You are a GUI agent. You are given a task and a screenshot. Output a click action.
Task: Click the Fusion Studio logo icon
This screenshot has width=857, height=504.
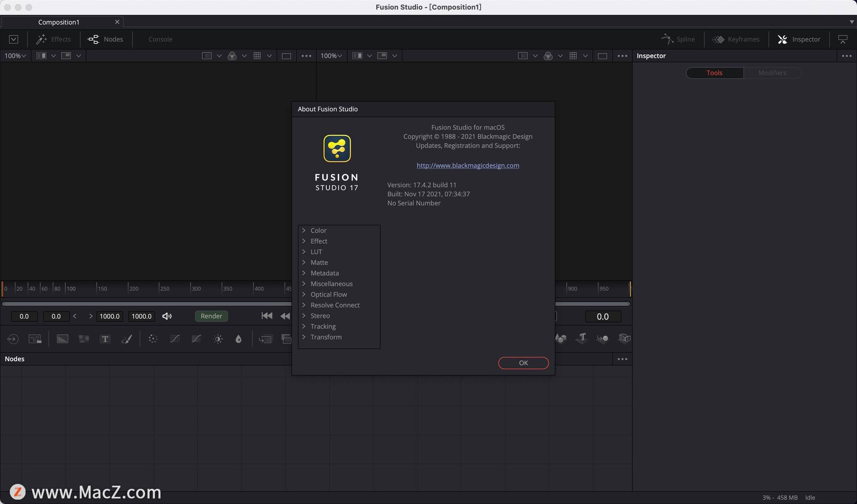[337, 149]
